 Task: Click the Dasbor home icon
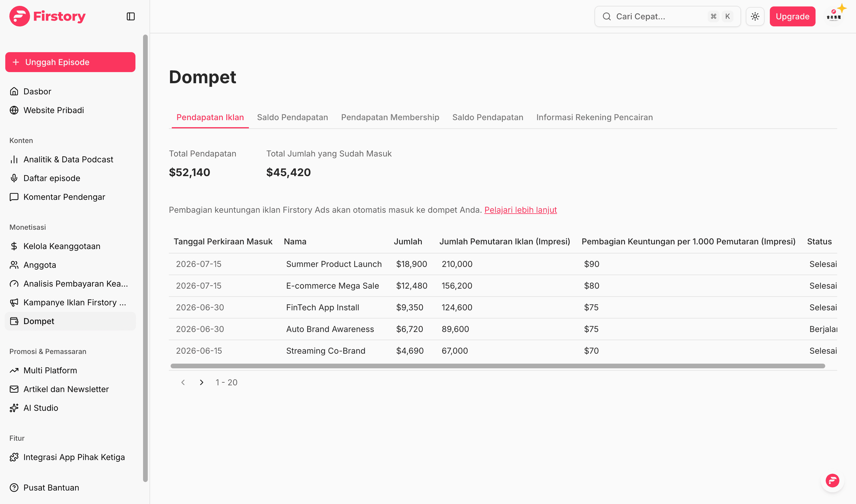pyautogui.click(x=14, y=91)
